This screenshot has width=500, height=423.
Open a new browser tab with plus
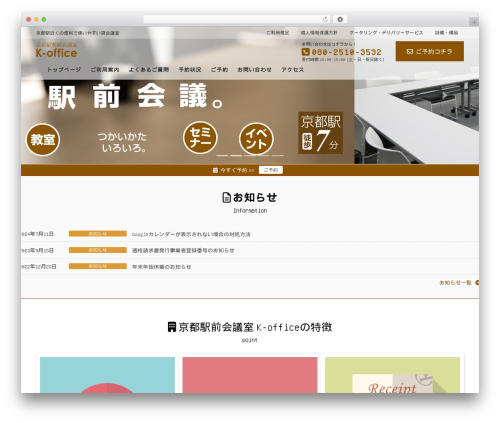click(x=474, y=22)
